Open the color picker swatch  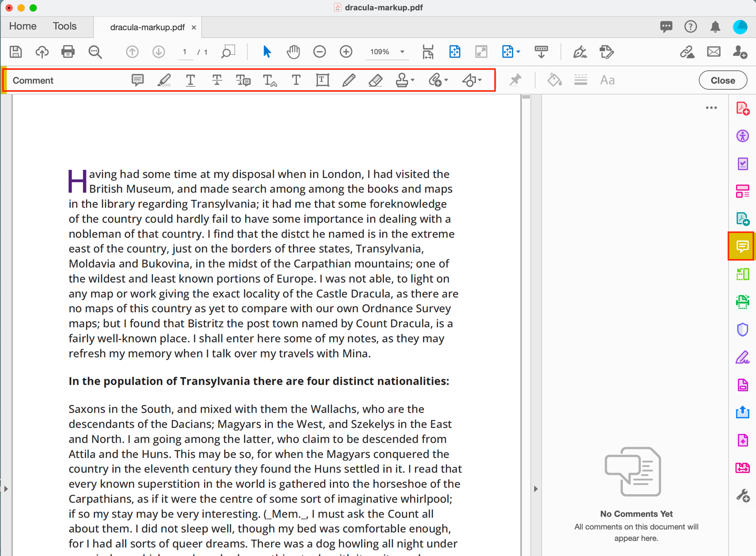tap(554, 80)
